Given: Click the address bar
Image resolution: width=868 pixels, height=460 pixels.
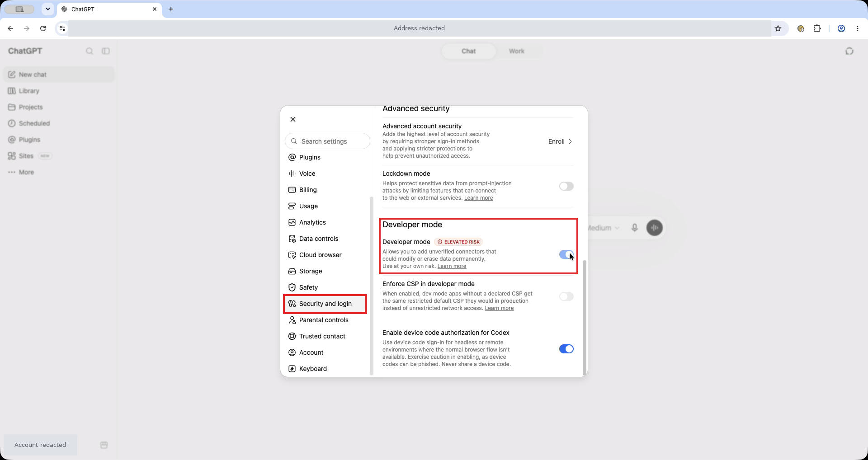Looking at the screenshot, I should 419,28.
